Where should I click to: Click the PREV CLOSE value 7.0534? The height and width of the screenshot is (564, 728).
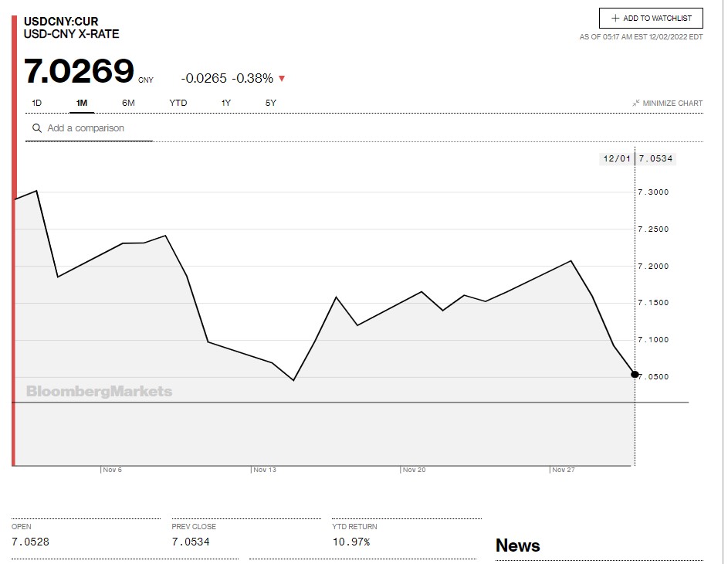pos(190,542)
